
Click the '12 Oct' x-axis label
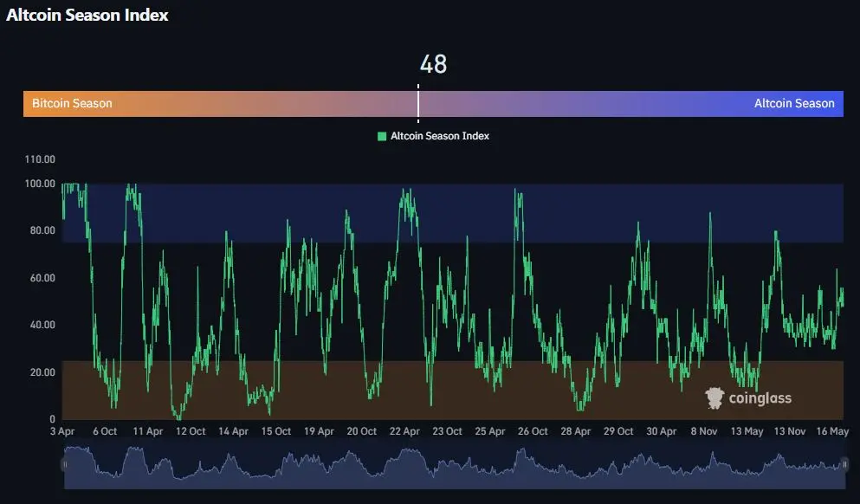tap(191, 431)
